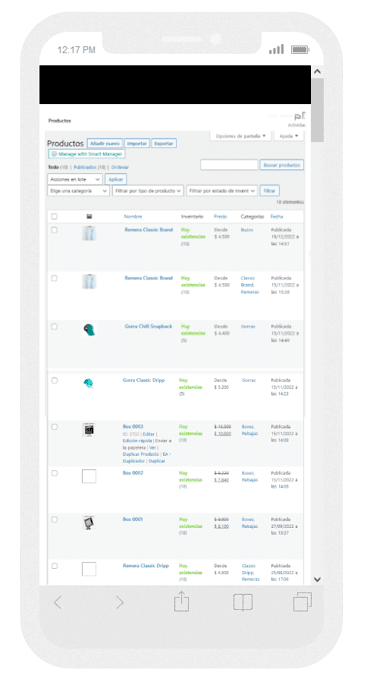This screenshot has width=367, height=679.
Task: Toggle the select-all checkbox in table header
Action: [54, 216]
